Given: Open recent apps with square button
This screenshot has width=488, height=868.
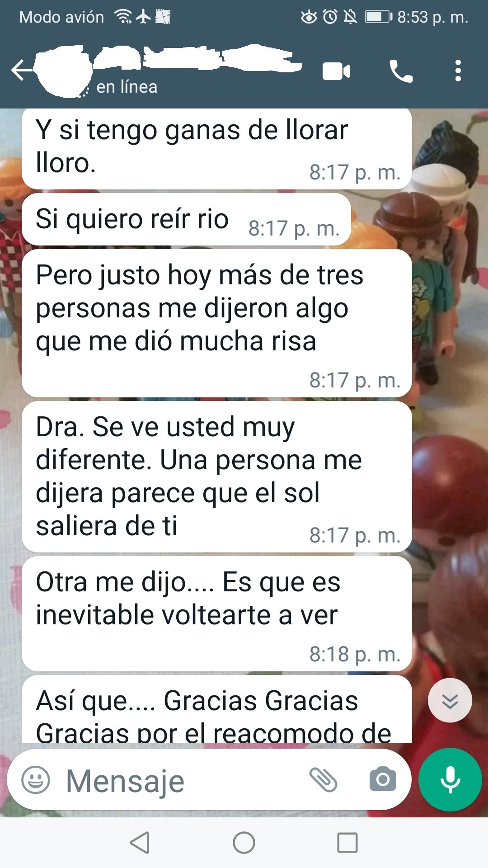Looking at the screenshot, I should (x=347, y=843).
